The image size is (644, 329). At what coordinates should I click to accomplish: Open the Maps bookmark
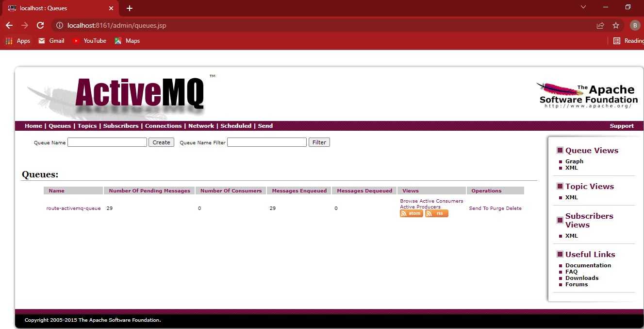tap(127, 41)
